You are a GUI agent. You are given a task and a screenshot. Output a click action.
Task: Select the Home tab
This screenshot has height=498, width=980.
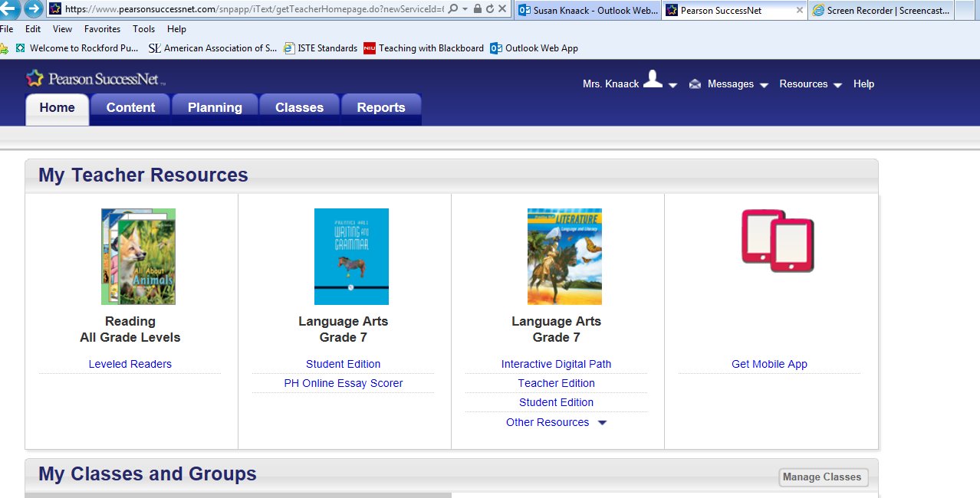click(58, 109)
